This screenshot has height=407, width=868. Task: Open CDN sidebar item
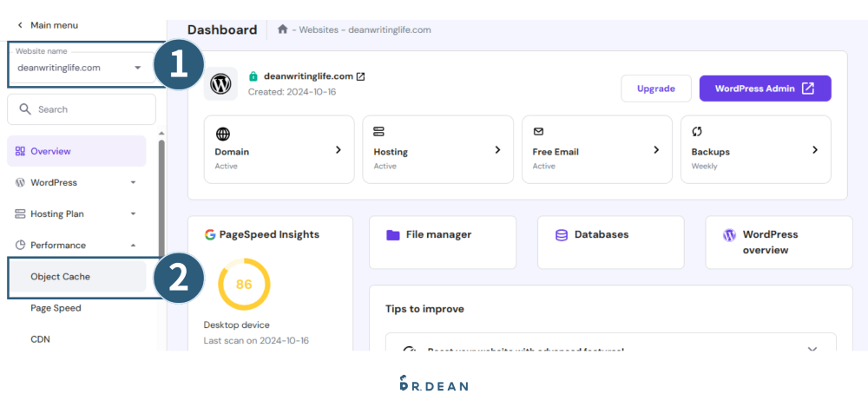pos(40,339)
